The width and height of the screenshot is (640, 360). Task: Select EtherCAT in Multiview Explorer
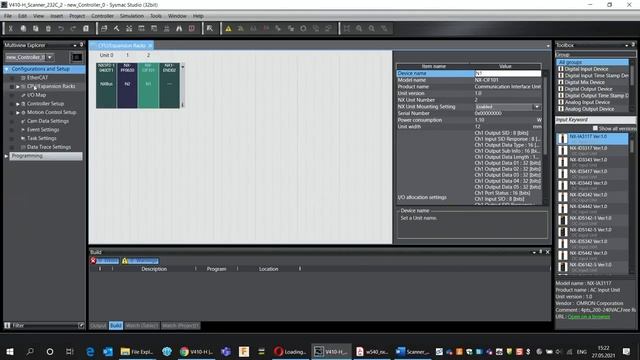[x=37, y=78]
